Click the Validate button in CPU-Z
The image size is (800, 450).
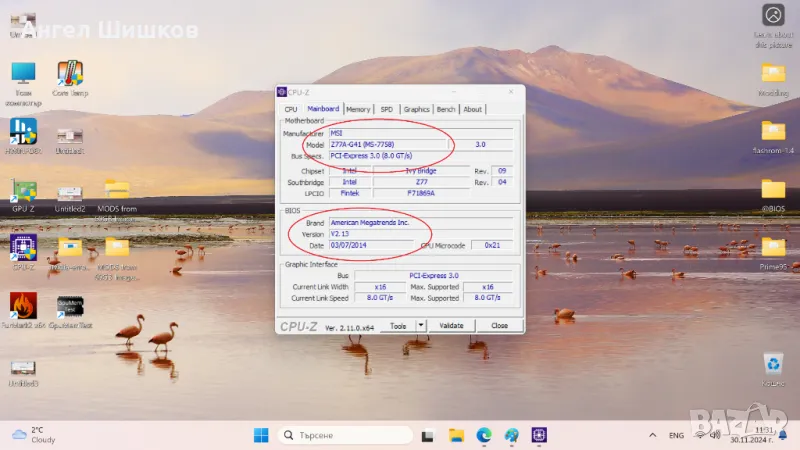(x=452, y=325)
